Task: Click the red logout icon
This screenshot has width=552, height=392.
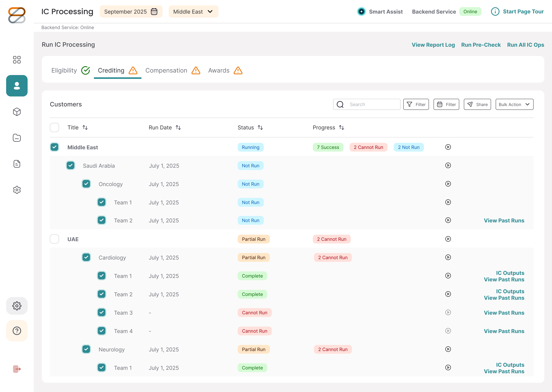Action: coord(17,369)
